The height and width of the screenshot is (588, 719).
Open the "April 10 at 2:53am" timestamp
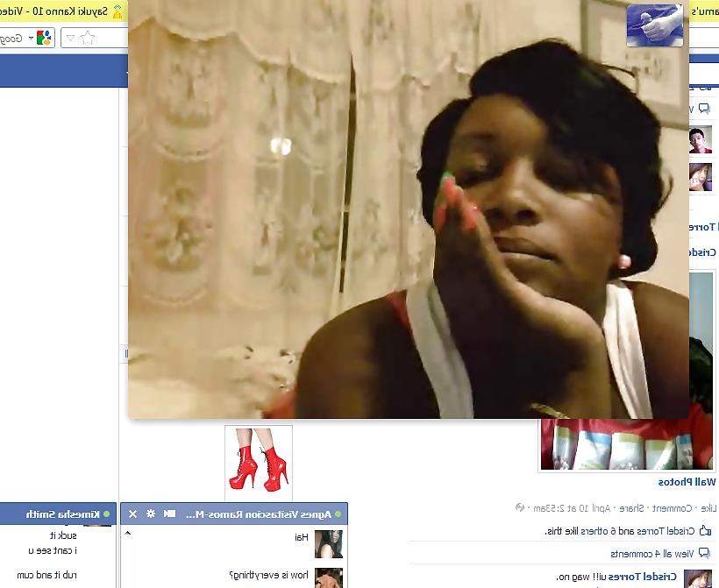coord(572,508)
